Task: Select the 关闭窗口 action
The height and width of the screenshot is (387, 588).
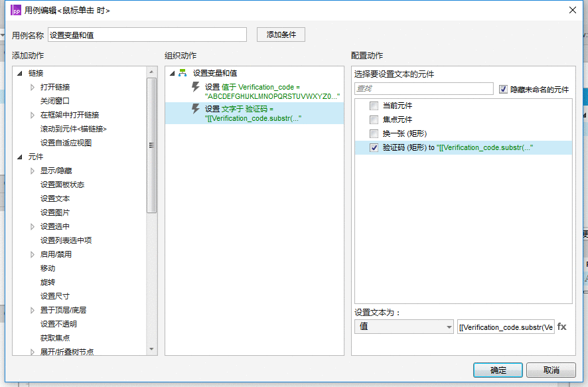Action: (54, 101)
